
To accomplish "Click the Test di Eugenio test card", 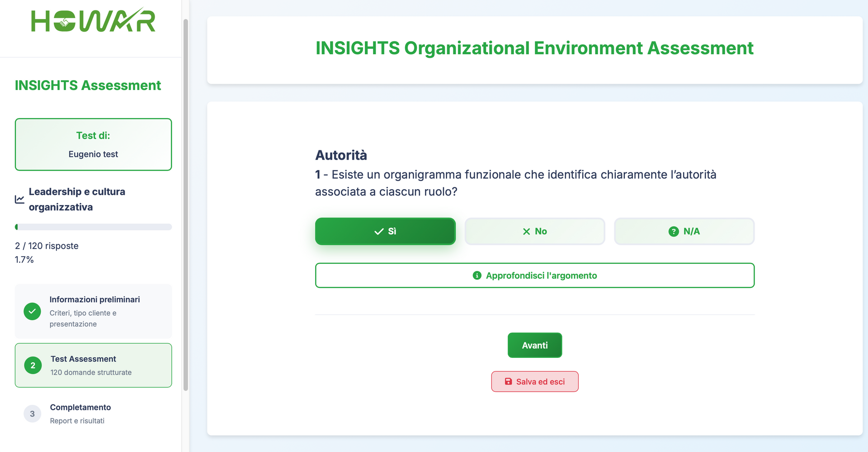I will click(94, 144).
